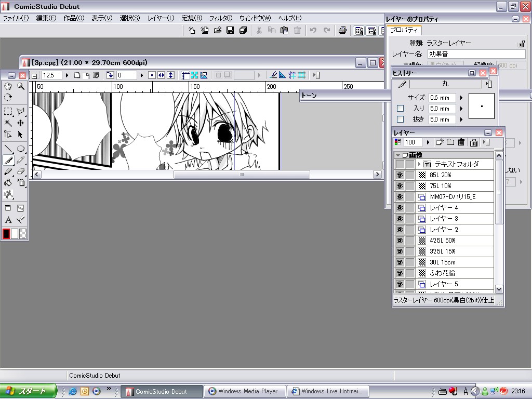Select the Fill bucket tool
Image resolution: width=532 pixels, height=399 pixels.
pos(8,182)
